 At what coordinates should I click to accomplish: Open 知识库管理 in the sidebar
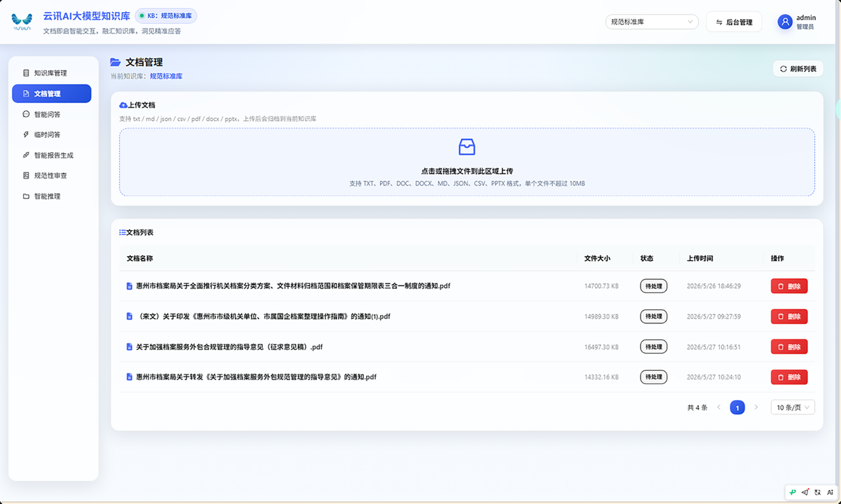click(52, 73)
